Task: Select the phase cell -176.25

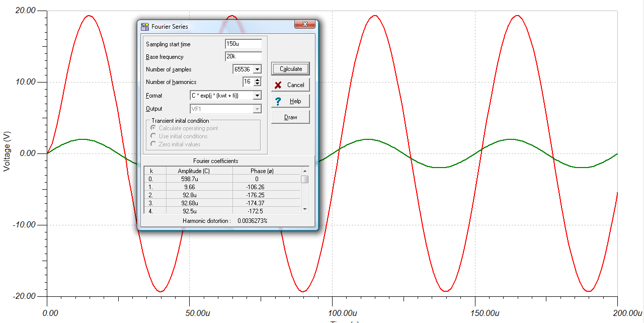Action: pyautogui.click(x=267, y=195)
